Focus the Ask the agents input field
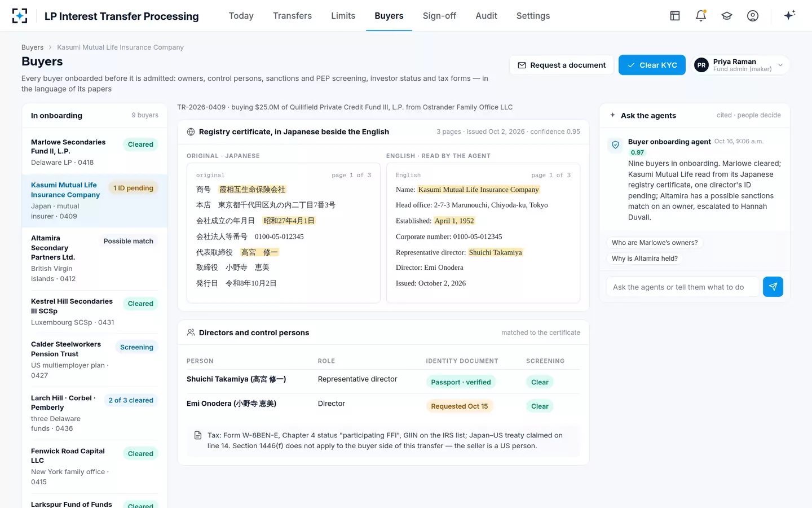 pyautogui.click(x=684, y=287)
